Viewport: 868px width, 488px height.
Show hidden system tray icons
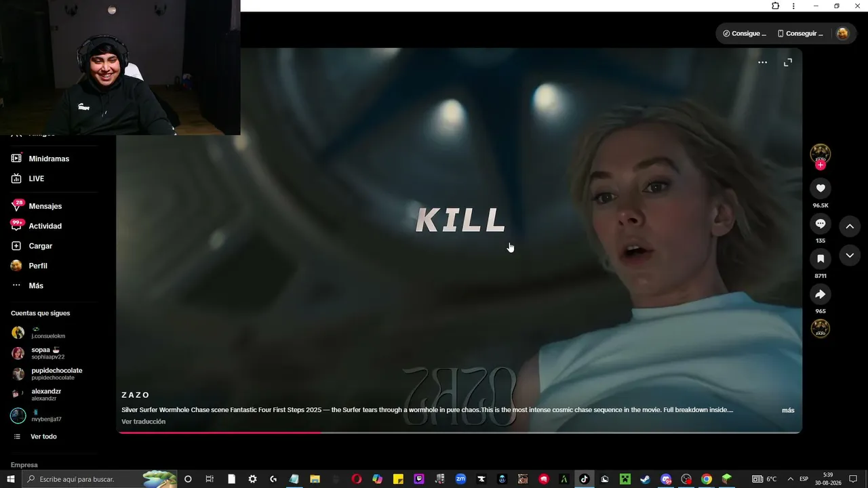tap(790, 479)
